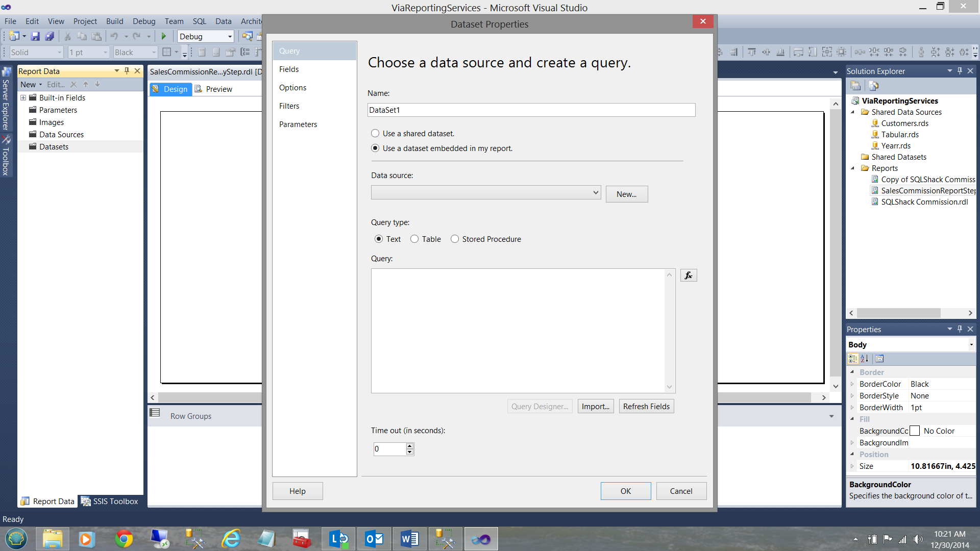
Task: Click the Save All toolbar icon
Action: pos(50,36)
